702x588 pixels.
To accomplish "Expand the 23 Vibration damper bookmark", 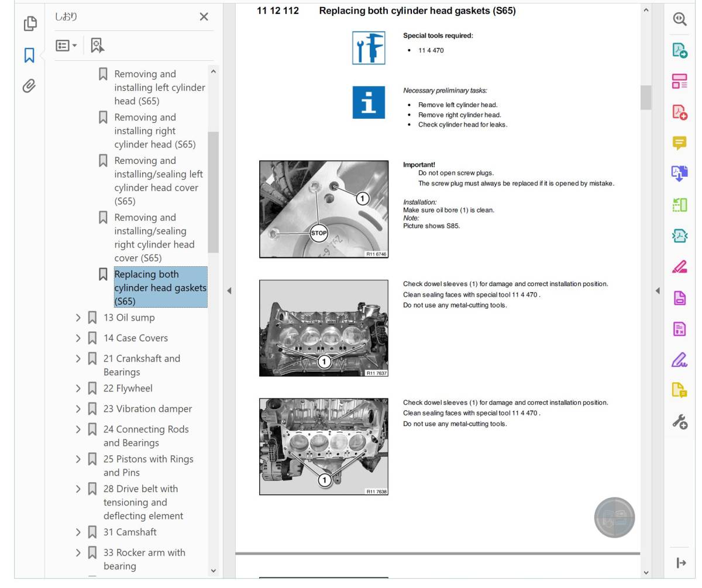I will tap(78, 409).
